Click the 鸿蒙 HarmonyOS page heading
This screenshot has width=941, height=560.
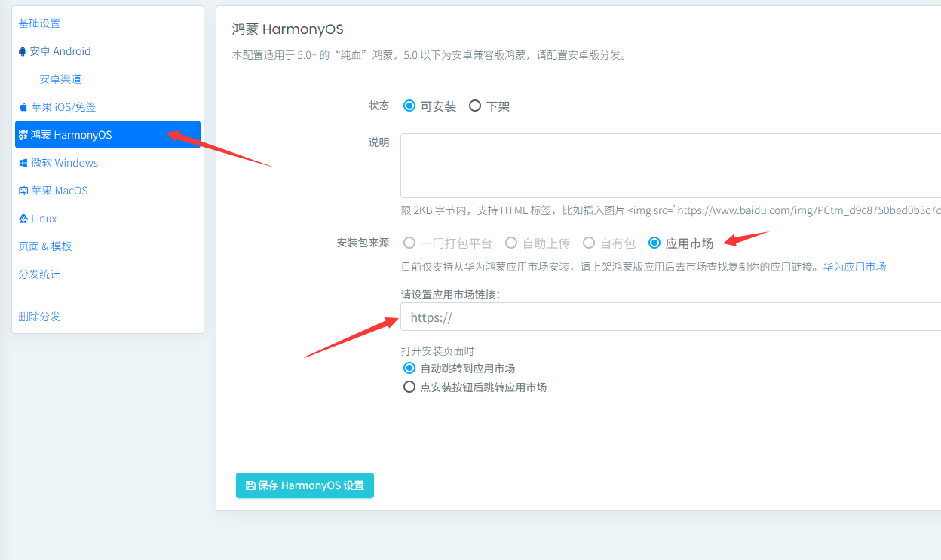coord(287,29)
